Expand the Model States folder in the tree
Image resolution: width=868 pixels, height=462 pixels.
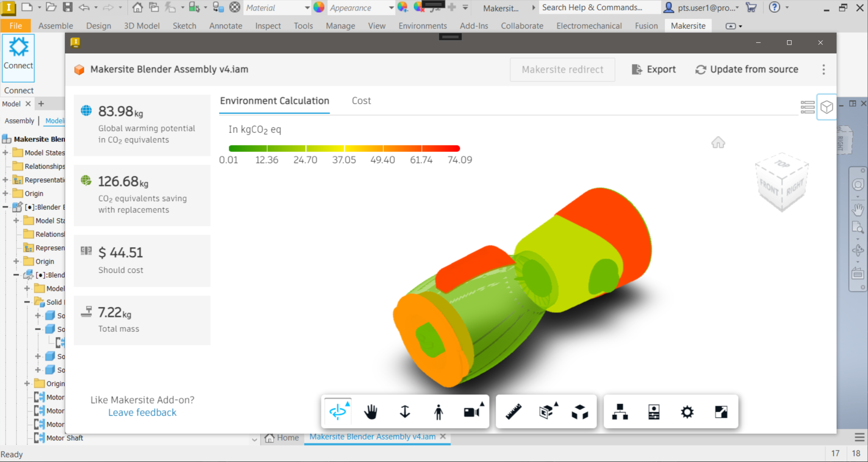coord(5,152)
